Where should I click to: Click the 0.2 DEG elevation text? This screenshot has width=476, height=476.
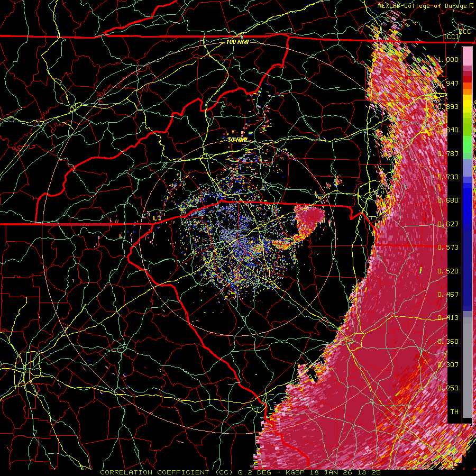tap(255, 472)
